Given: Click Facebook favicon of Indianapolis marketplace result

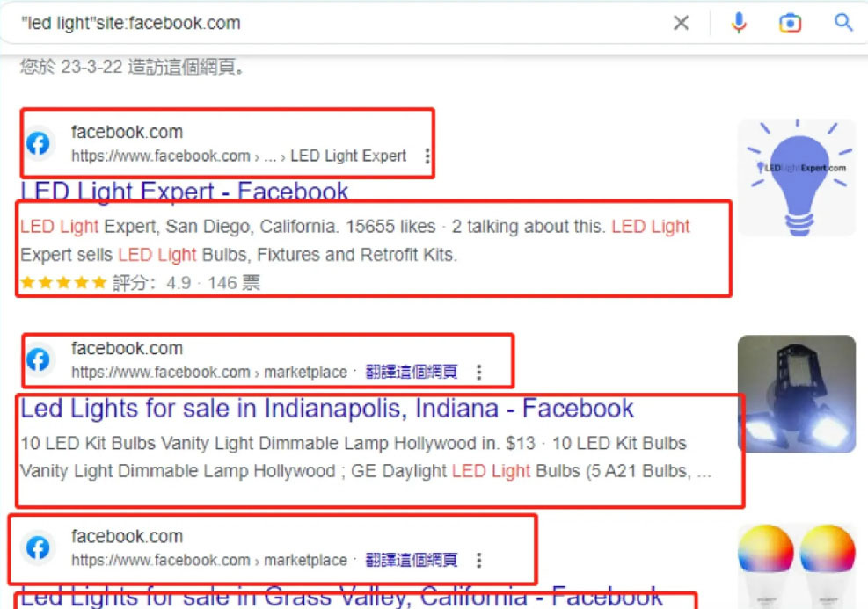Looking at the screenshot, I should [38, 359].
